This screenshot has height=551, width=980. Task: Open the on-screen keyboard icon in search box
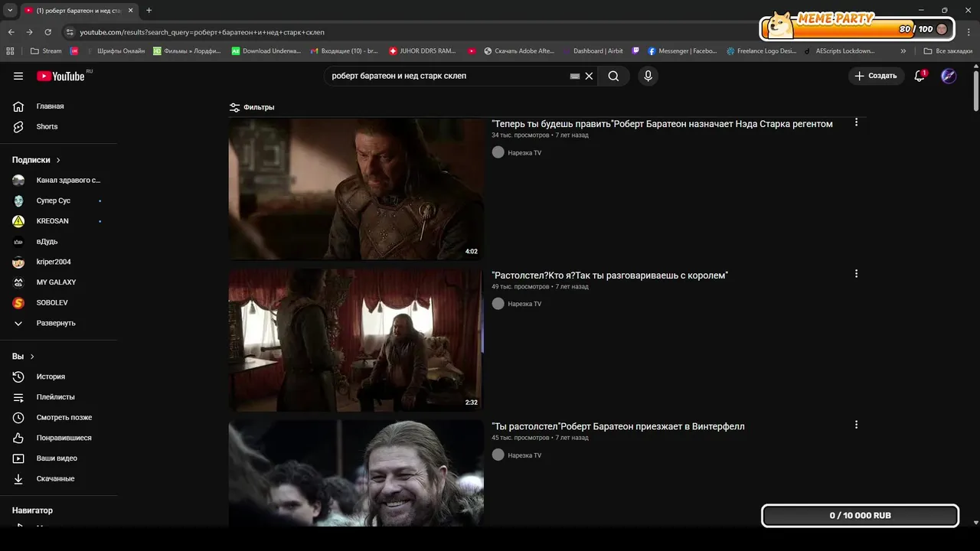[575, 76]
